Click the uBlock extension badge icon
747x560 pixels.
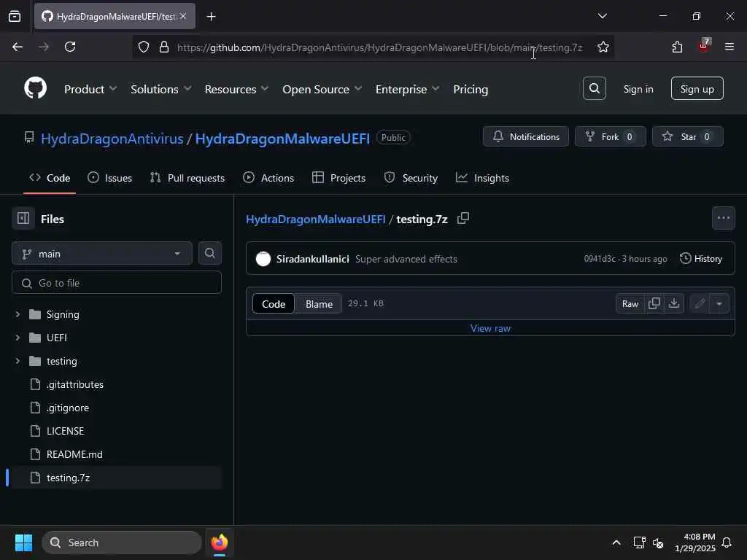[x=704, y=46]
